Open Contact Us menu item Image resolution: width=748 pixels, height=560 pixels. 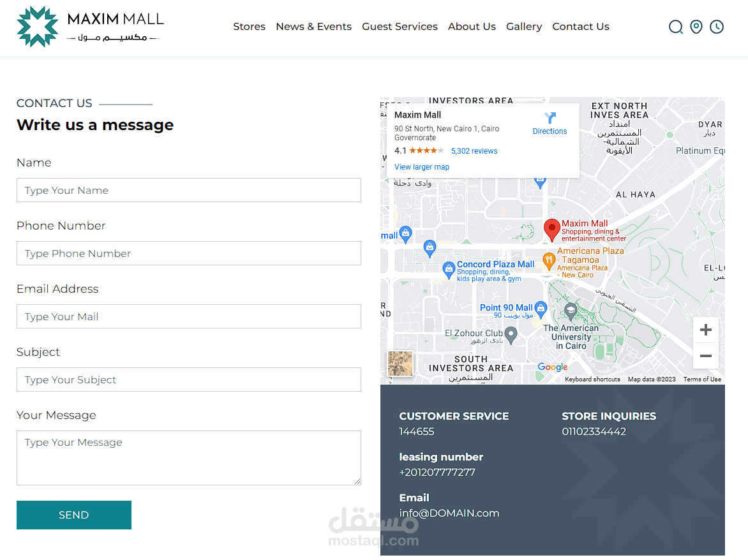(581, 27)
